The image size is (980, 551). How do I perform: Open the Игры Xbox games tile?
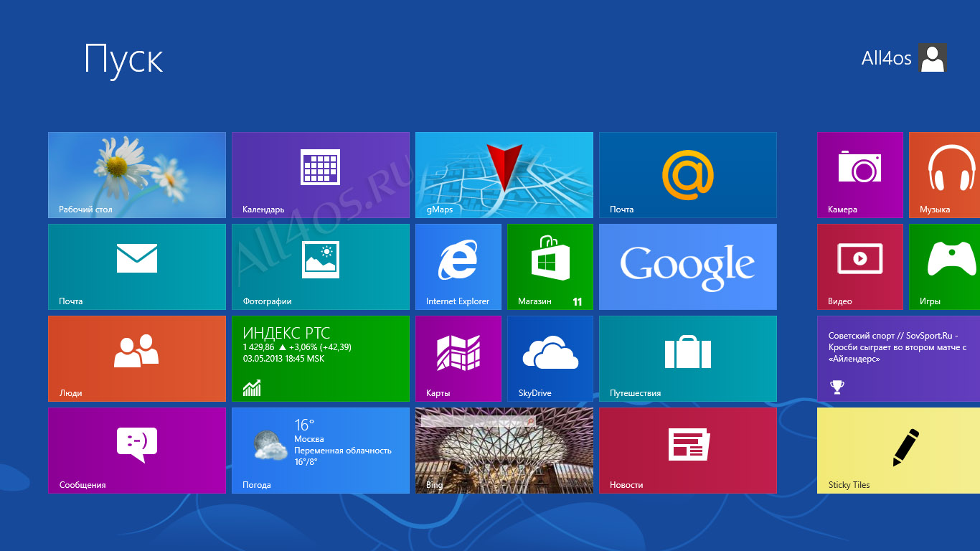(944, 267)
